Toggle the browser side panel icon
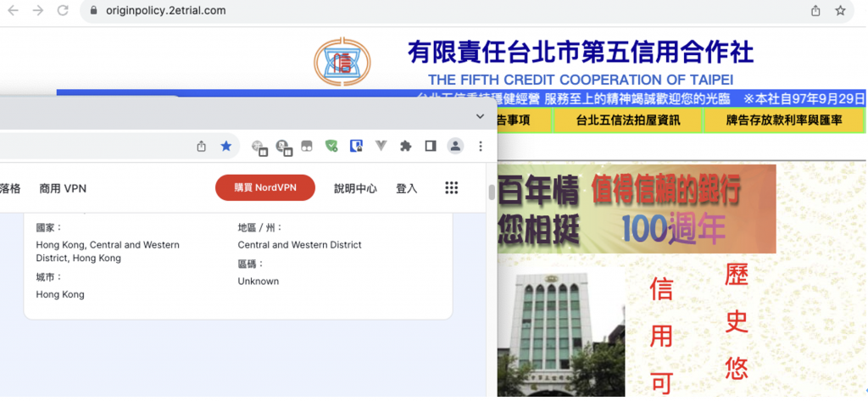This screenshot has width=868, height=401. (431, 146)
